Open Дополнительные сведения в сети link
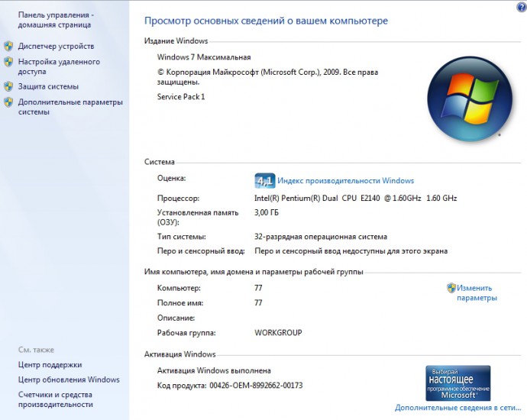Image resolution: width=527 pixels, height=420 pixels. [x=457, y=408]
